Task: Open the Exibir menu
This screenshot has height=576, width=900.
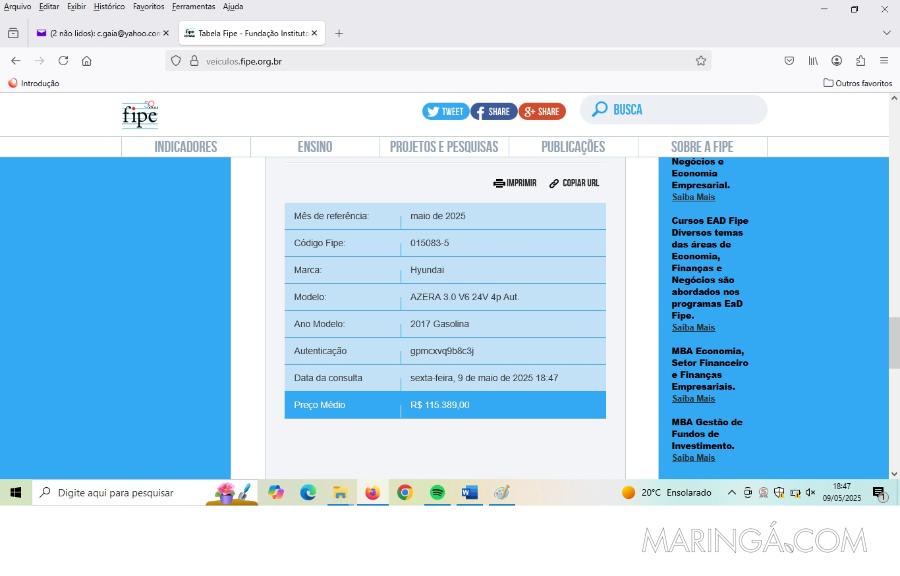Action: (x=76, y=7)
